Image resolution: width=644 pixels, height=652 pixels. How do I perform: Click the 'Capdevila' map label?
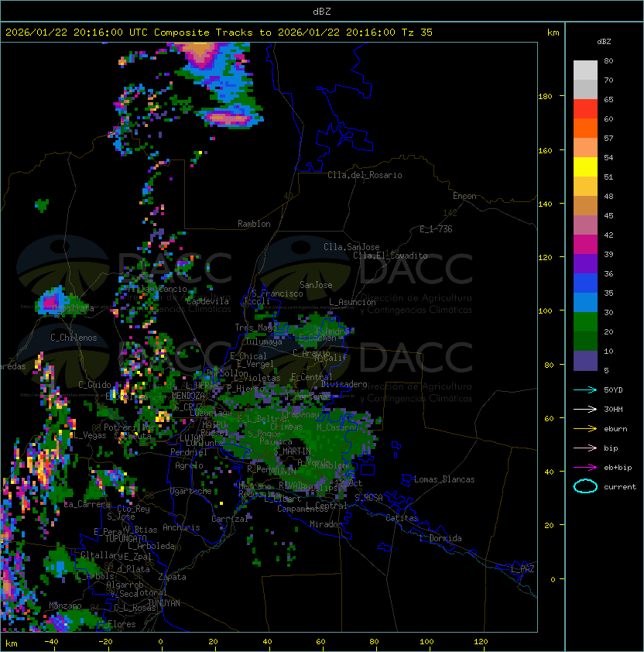(x=207, y=301)
